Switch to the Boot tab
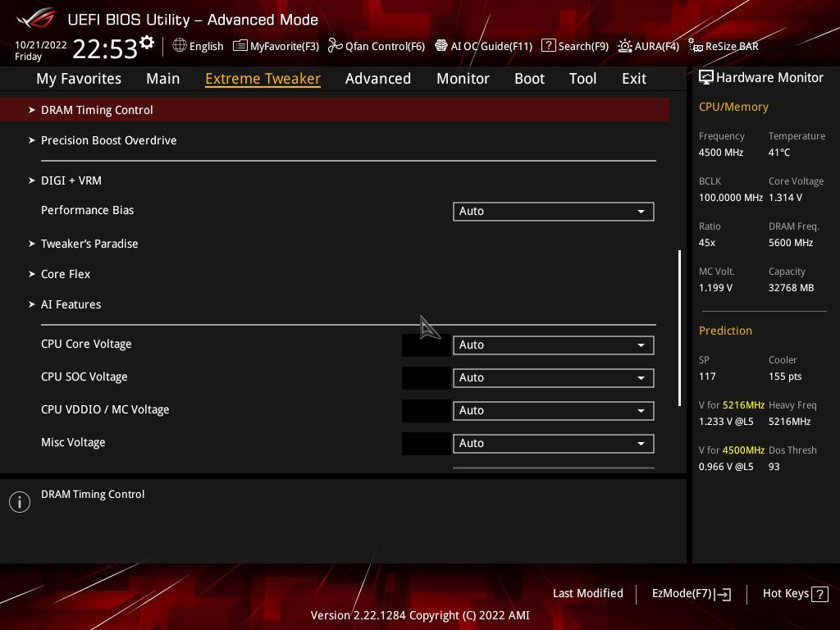Image resolution: width=840 pixels, height=630 pixels. tap(529, 79)
